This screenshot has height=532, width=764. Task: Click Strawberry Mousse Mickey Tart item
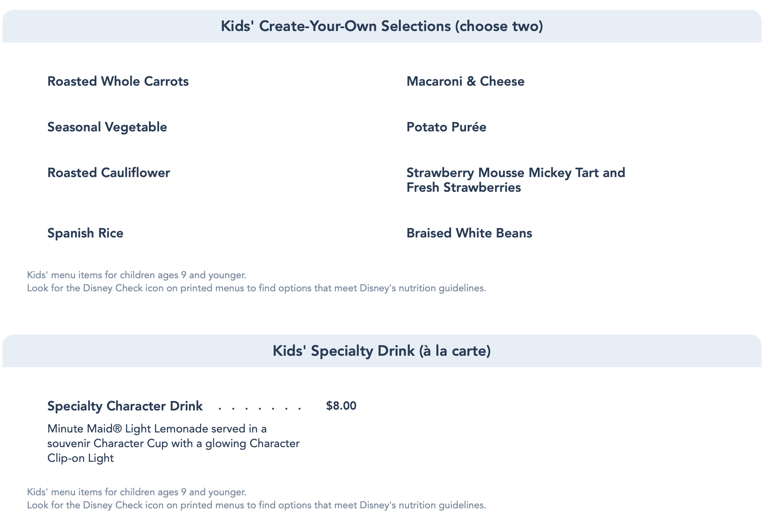(516, 180)
